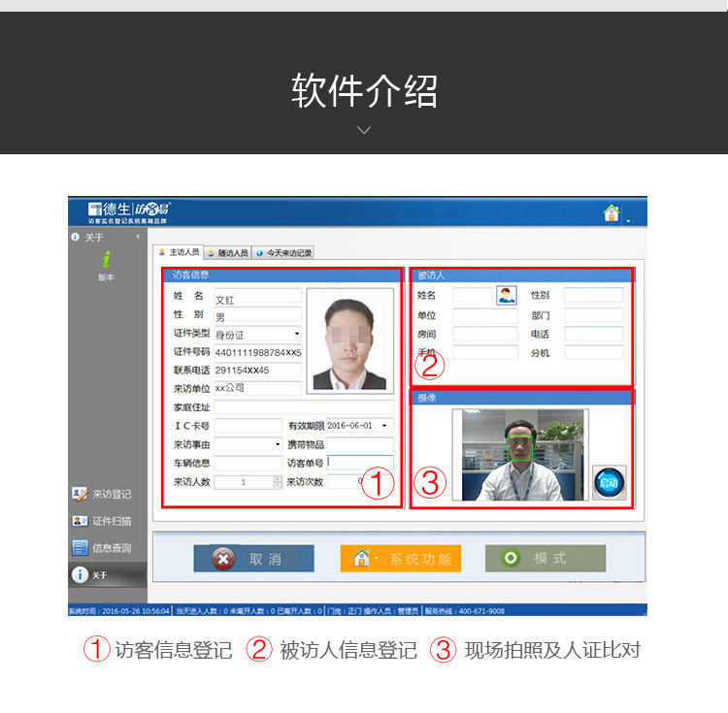
Task: Switch to the 随访人员 tab
Action: click(229, 252)
